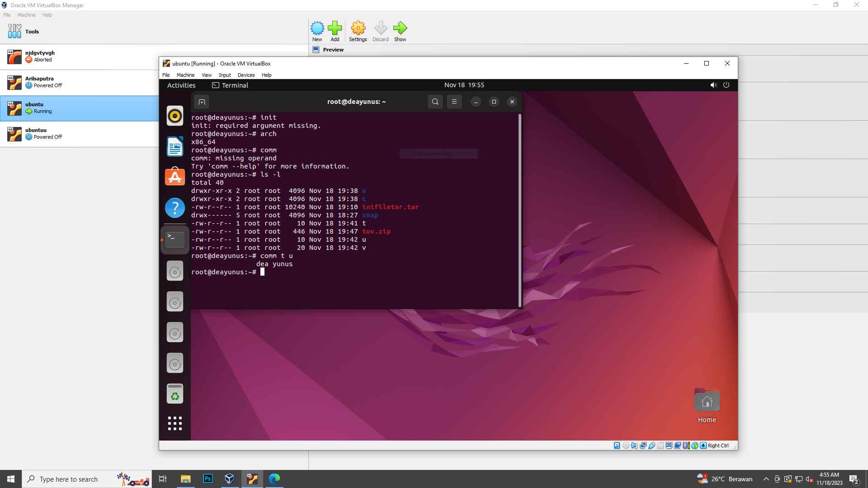Open Ubuntu Software from the dock
The height and width of the screenshot is (488, 868).
[175, 177]
